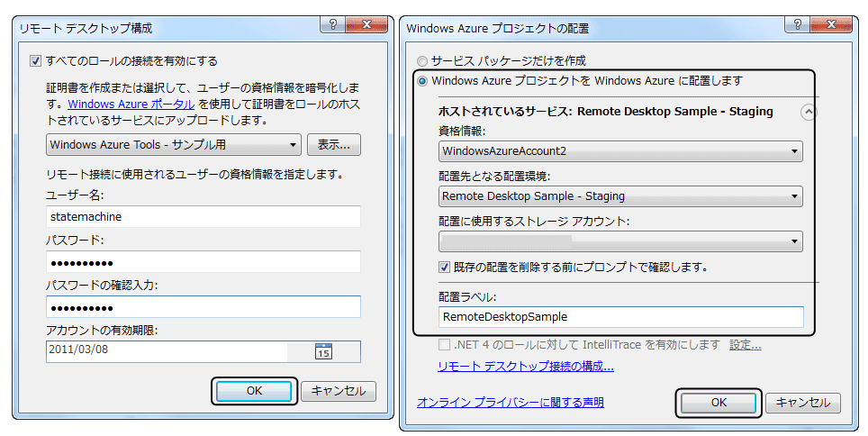Close the Windows Azure project deployment dialog
Viewport: 868px width, 436px height.
pos(831,24)
